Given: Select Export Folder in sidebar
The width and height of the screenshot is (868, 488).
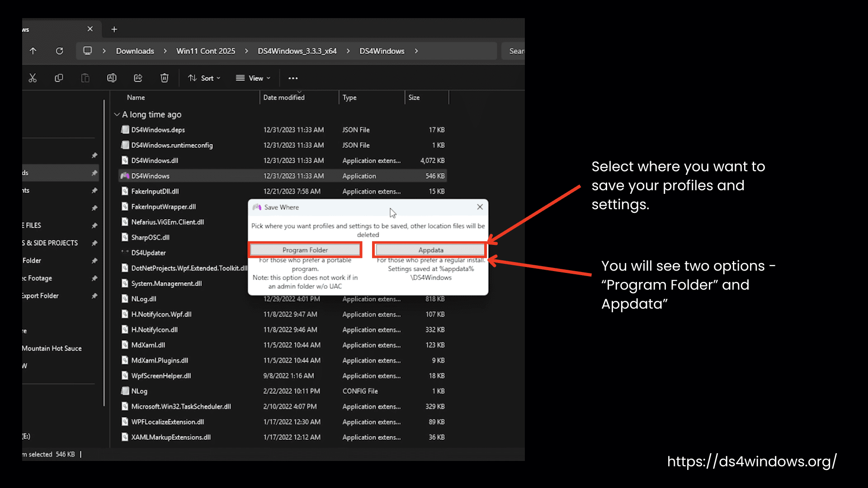Looking at the screenshot, I should [40, 296].
